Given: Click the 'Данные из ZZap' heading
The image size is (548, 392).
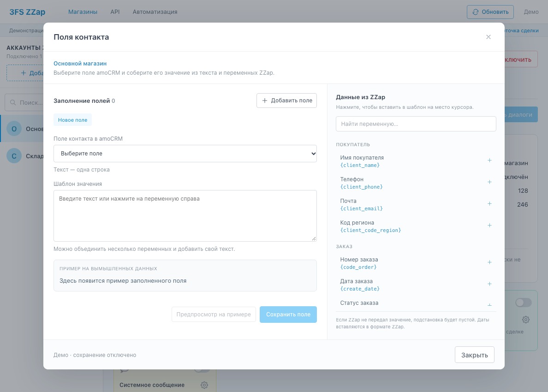Looking at the screenshot, I should click(x=360, y=97).
